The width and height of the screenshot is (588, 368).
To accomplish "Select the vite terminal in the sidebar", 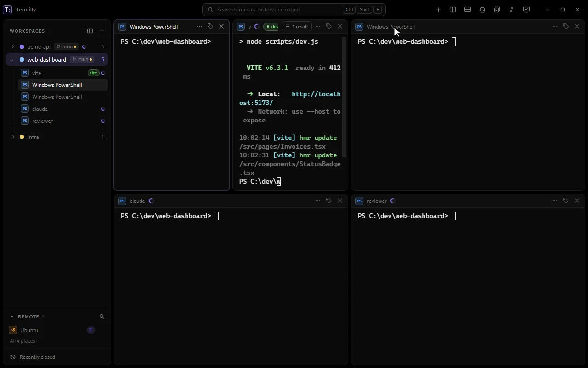I will [63, 73].
